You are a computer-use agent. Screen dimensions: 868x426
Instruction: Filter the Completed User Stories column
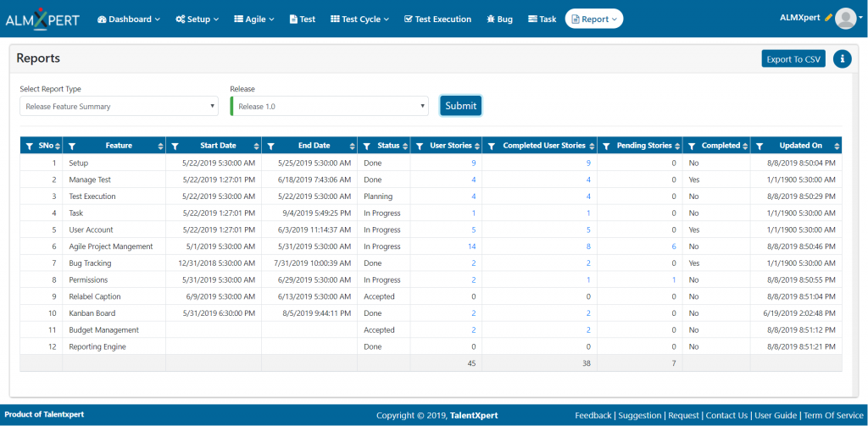491,146
